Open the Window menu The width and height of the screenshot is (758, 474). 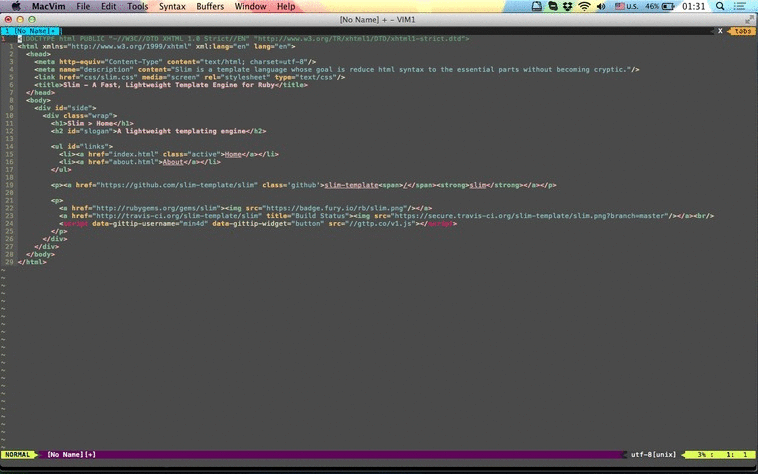click(250, 6)
